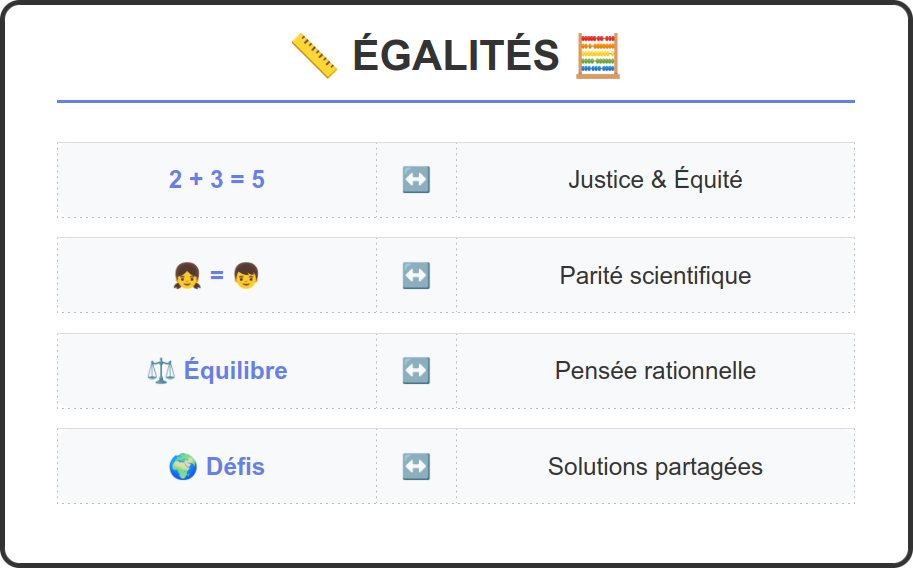Select the Solutions partagées cell

pyautogui.click(x=655, y=466)
